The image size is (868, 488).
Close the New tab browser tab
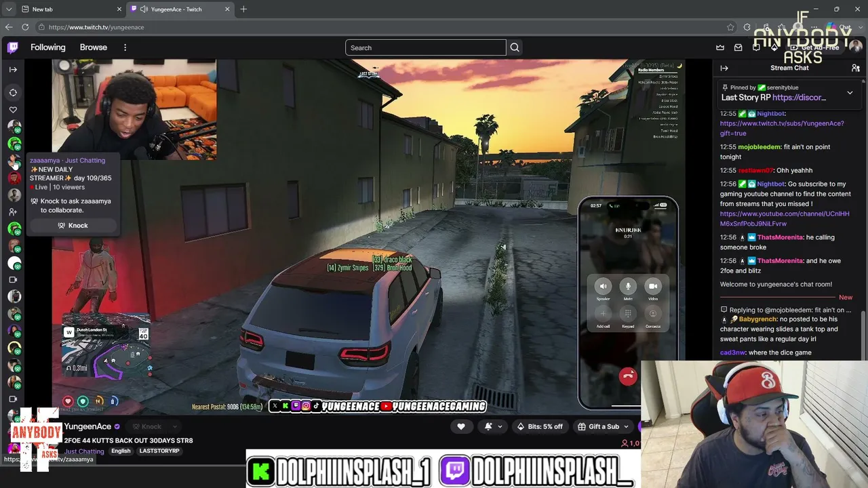point(120,9)
